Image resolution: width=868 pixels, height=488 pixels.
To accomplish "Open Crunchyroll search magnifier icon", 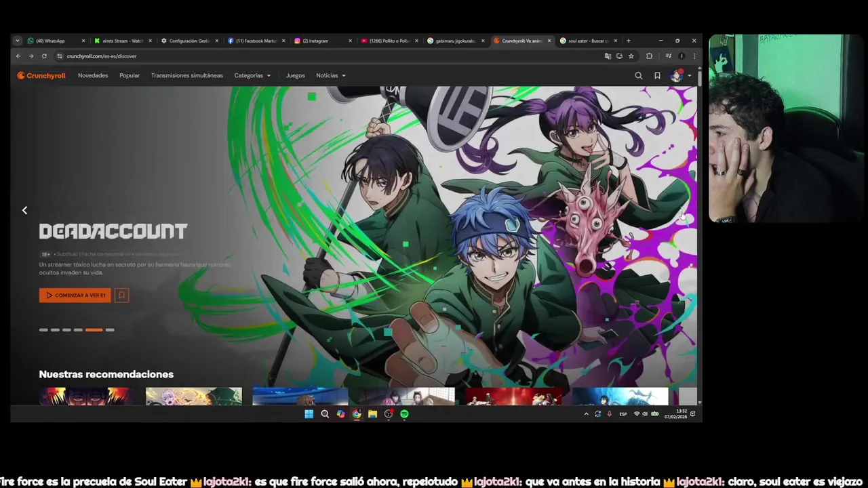I will [638, 75].
